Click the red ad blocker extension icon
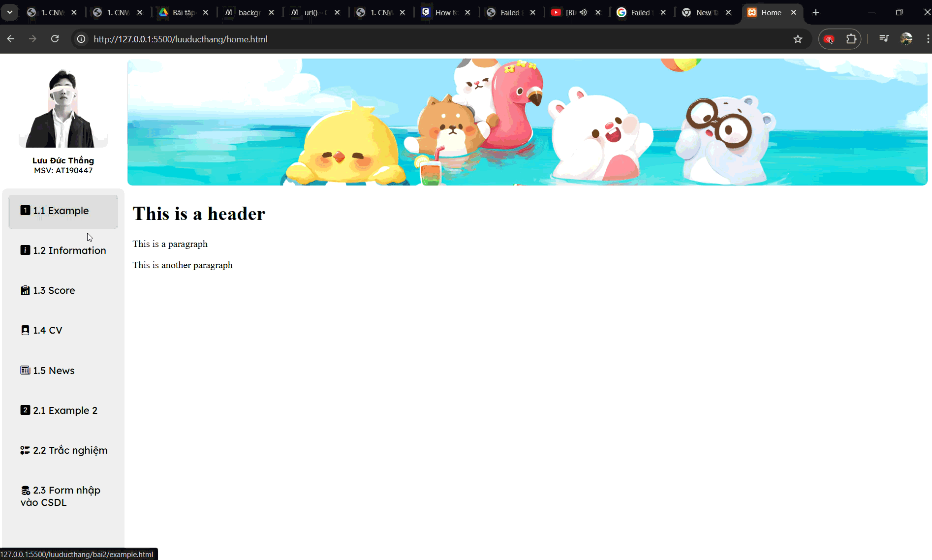Screen dimensions: 932x560 pyautogui.click(x=829, y=39)
